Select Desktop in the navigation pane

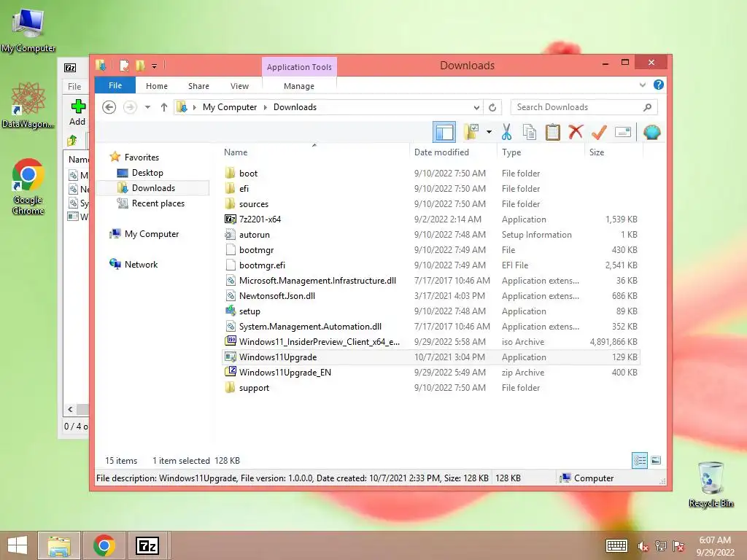pos(147,173)
